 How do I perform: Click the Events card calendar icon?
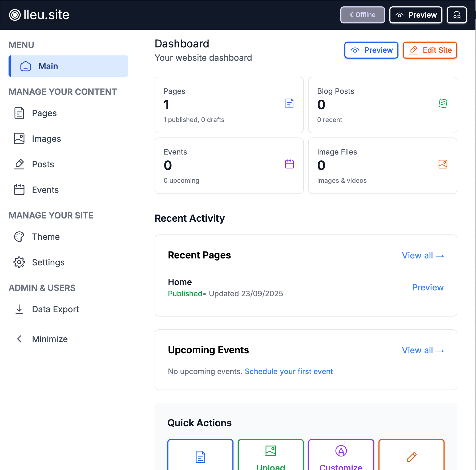coord(289,164)
